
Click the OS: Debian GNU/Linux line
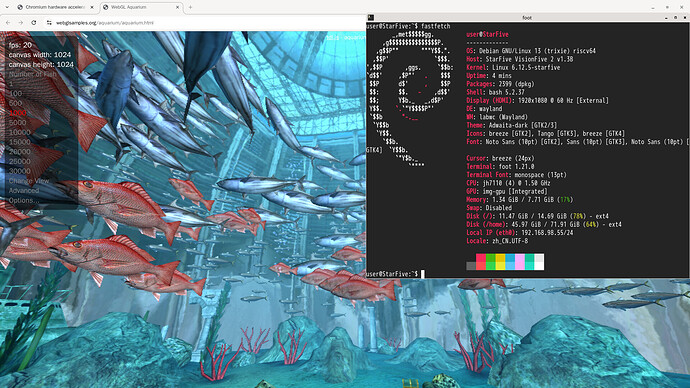(531, 51)
